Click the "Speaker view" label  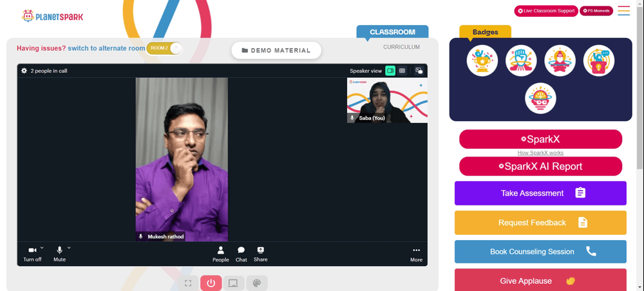(366, 71)
